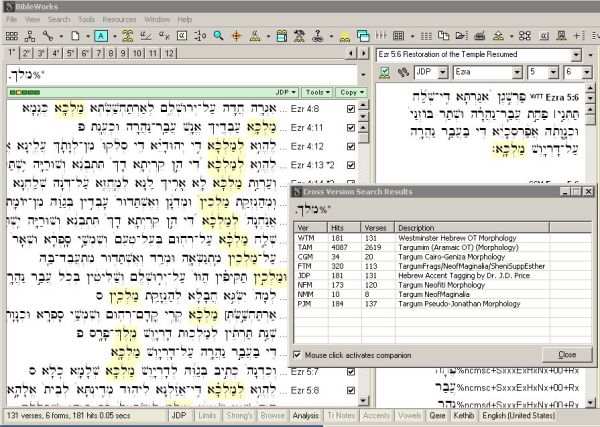Click the footprints icon beside the JDP dropdown
Image resolution: width=600 pixels, height=427 pixels.
pyautogui.click(x=403, y=72)
